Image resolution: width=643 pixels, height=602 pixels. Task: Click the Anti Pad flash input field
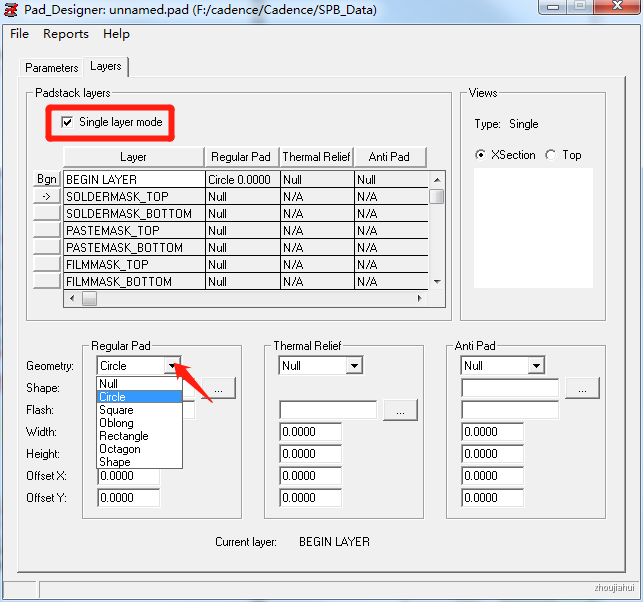[510, 410]
